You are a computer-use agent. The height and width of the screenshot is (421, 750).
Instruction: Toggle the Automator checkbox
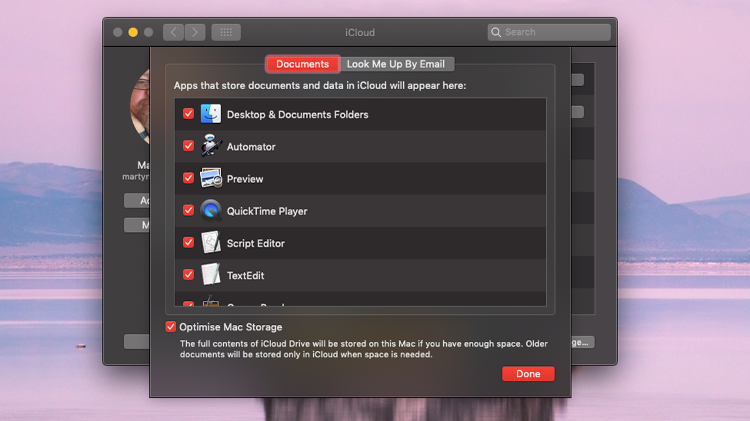(x=188, y=145)
